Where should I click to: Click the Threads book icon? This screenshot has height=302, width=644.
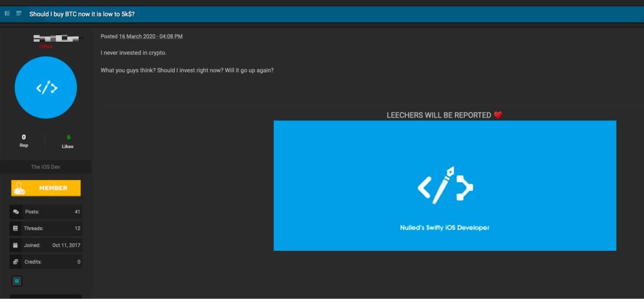(16, 229)
